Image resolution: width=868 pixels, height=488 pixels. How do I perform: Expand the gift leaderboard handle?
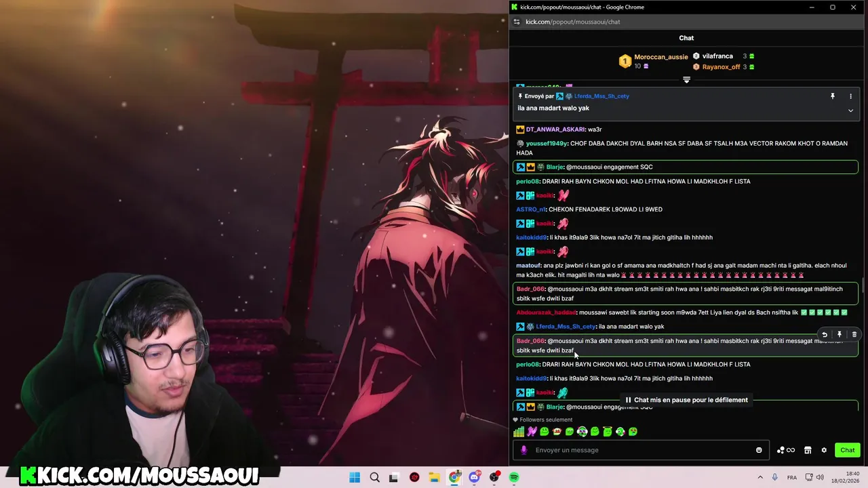coord(686,80)
